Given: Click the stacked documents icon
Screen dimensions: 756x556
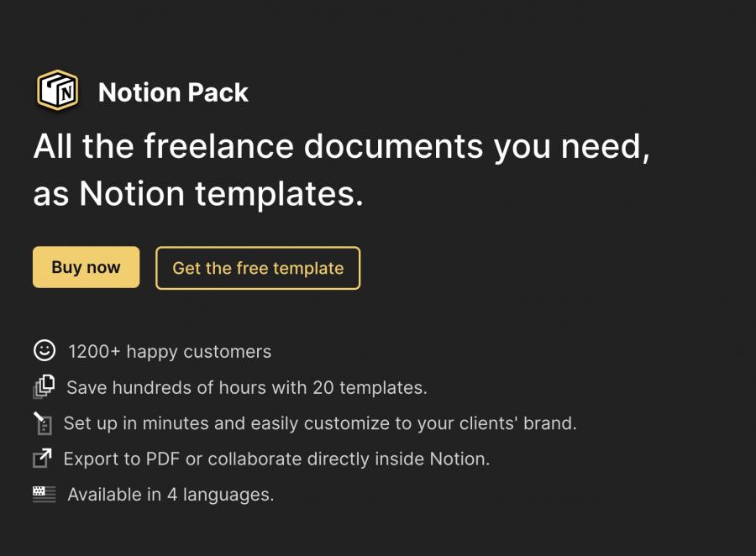Looking at the screenshot, I should [44, 386].
